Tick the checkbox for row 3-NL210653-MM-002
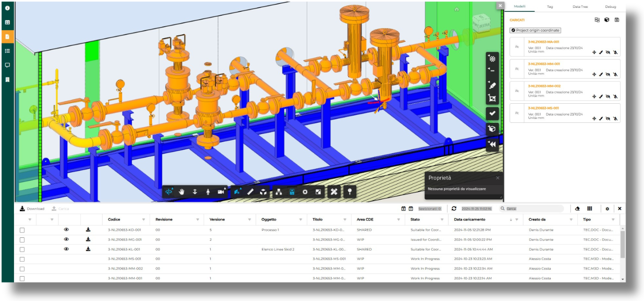Image resolution: width=644 pixels, height=301 pixels. coord(22,269)
